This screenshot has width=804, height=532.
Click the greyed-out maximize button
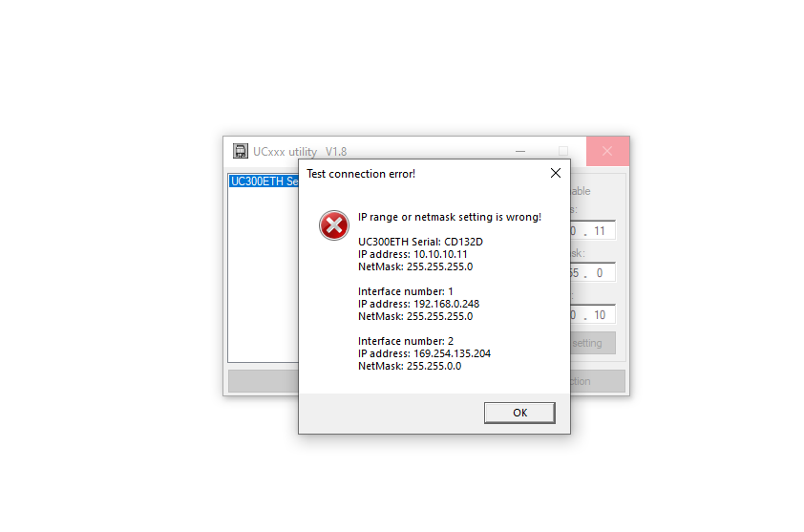click(x=563, y=151)
